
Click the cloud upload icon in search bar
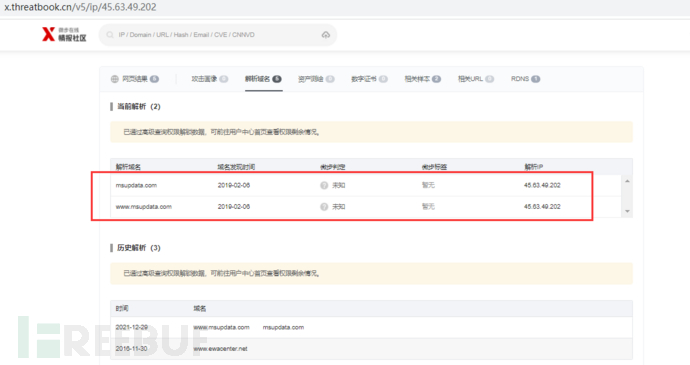point(326,35)
